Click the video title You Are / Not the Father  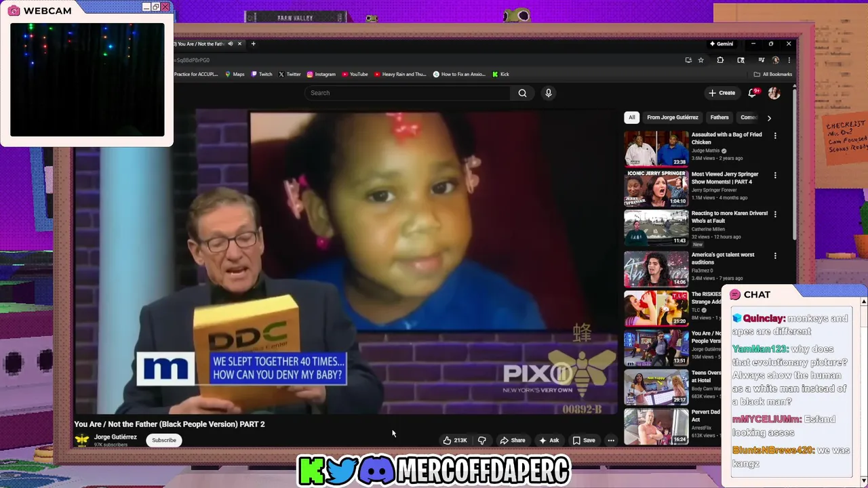pos(170,424)
